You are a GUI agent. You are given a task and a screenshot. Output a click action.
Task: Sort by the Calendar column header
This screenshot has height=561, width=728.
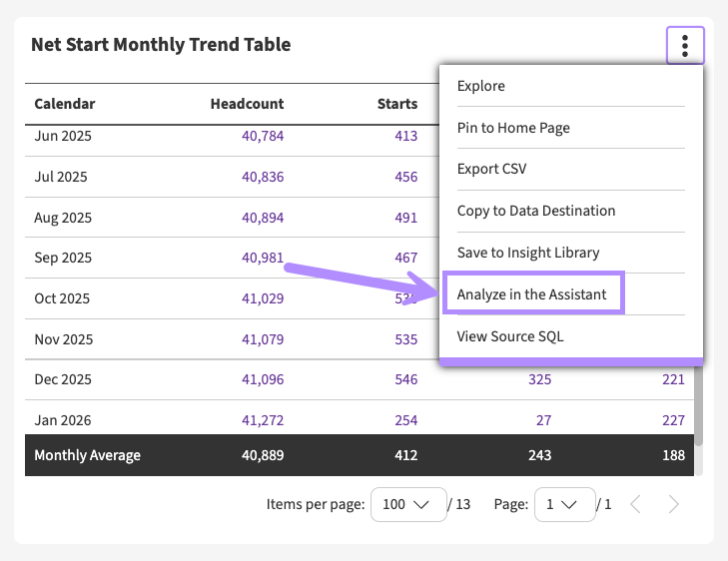(65, 104)
